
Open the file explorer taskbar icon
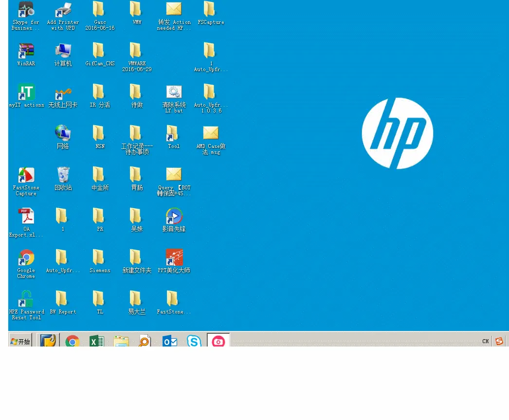point(121,341)
